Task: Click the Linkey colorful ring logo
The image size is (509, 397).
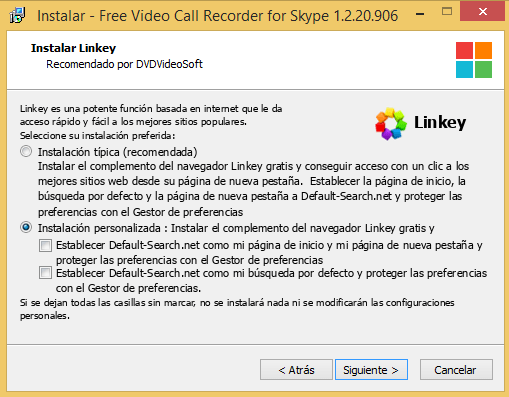Action: click(x=391, y=124)
